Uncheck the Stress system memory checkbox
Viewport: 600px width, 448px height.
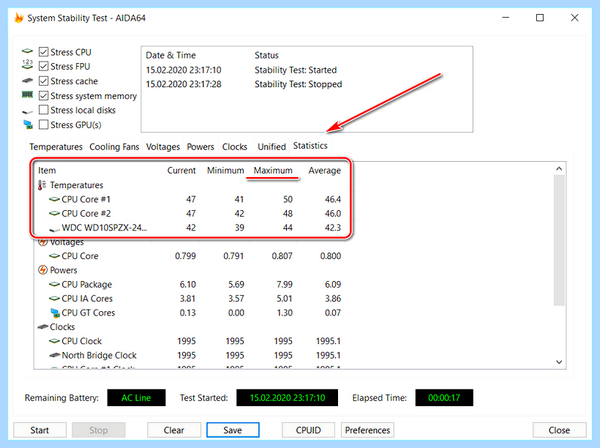pyautogui.click(x=44, y=95)
